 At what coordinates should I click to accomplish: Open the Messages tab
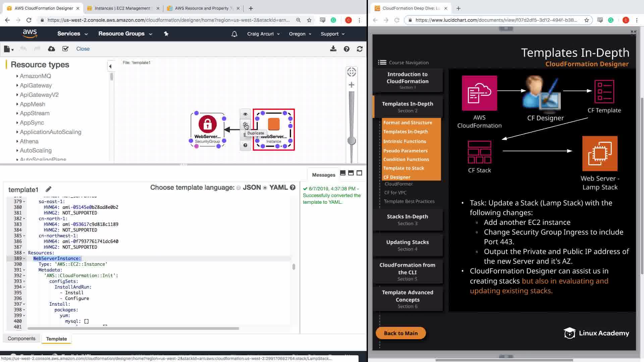point(323,175)
